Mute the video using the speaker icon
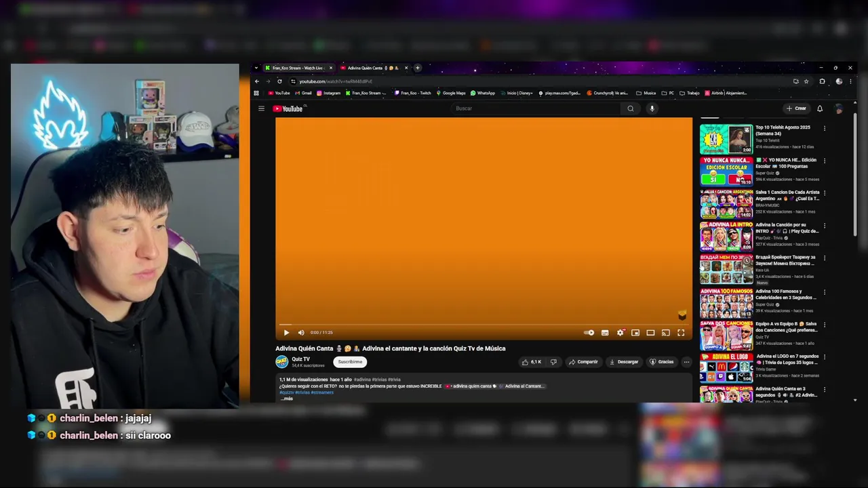 click(x=301, y=333)
